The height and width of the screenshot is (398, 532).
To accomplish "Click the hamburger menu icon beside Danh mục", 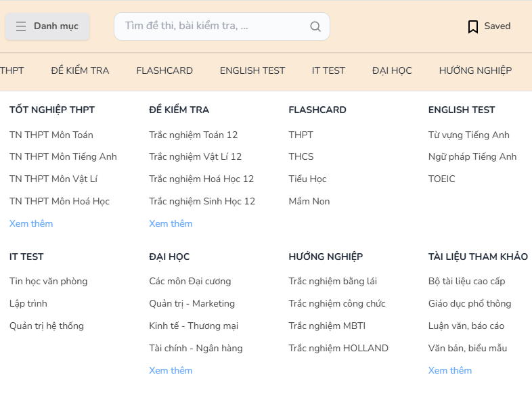I will 21,26.
